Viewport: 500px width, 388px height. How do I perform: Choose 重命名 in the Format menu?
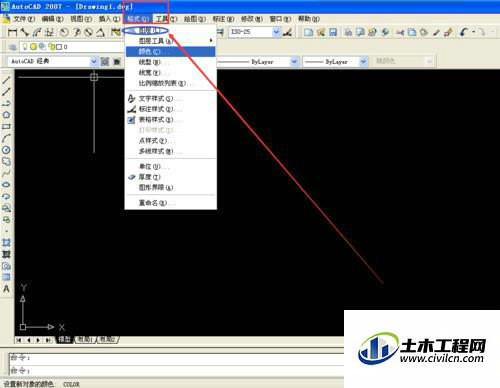click(171, 203)
